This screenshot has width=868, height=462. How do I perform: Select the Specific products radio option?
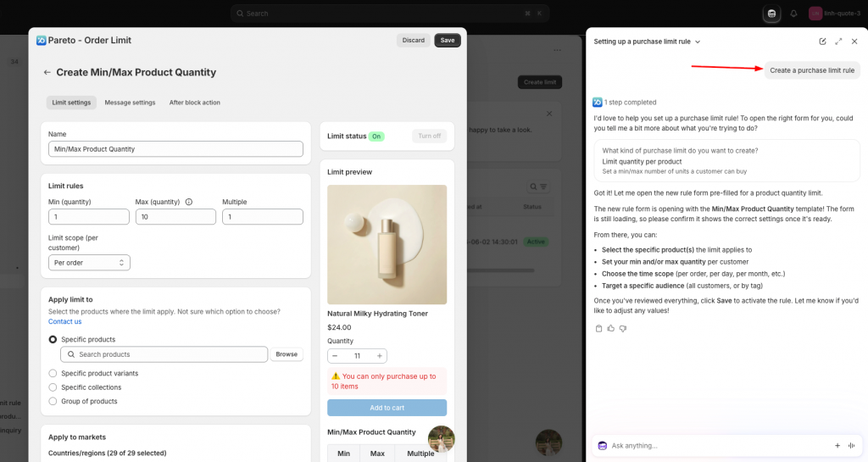coord(53,340)
